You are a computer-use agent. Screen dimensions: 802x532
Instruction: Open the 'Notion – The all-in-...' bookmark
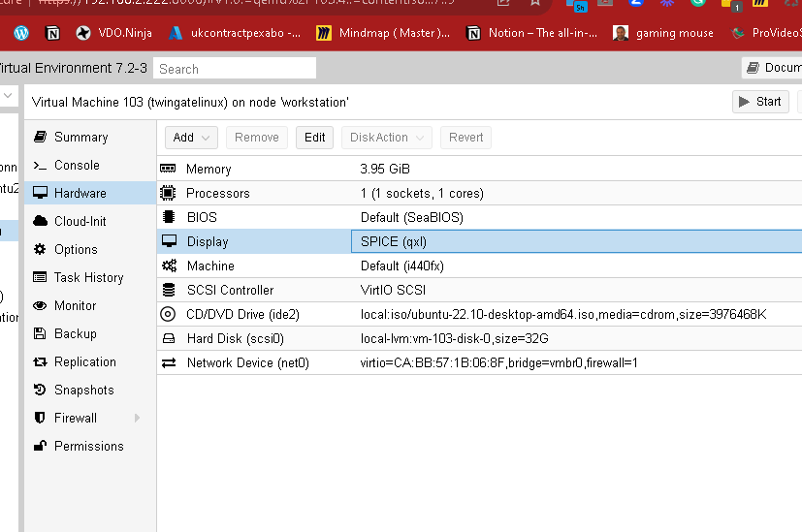[x=531, y=33]
